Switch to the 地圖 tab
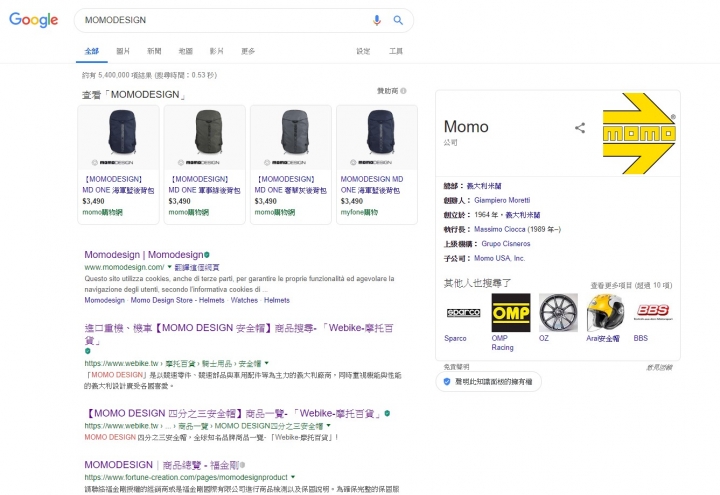Image resolution: width=720 pixels, height=495 pixels. point(186,51)
